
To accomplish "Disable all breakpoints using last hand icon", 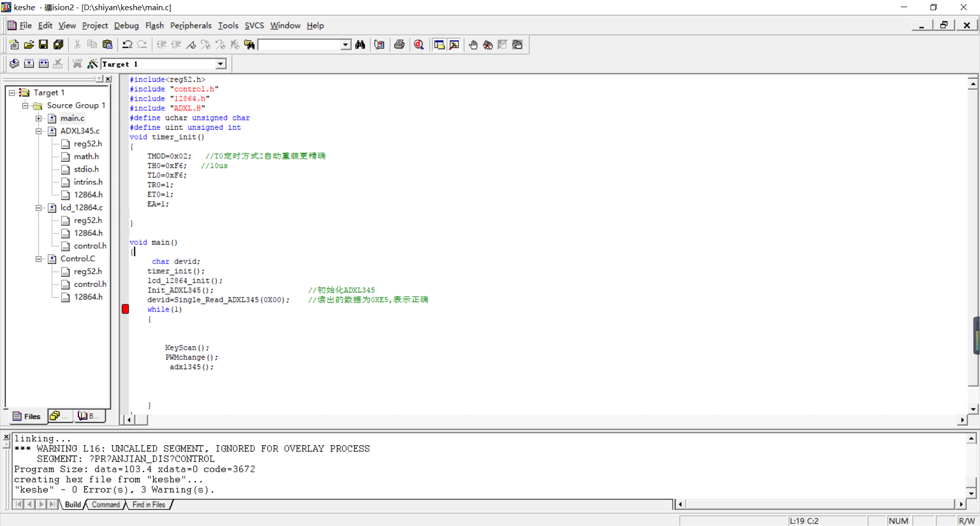I will 518,45.
